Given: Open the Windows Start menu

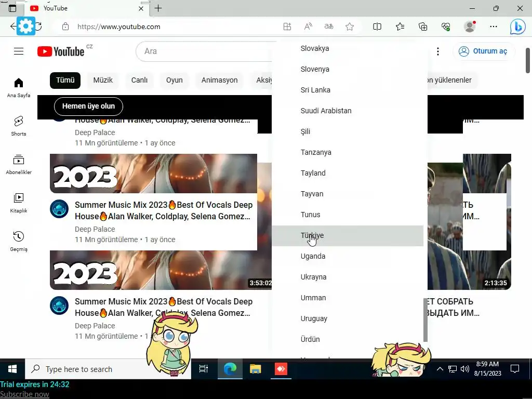Looking at the screenshot, I should [12, 369].
